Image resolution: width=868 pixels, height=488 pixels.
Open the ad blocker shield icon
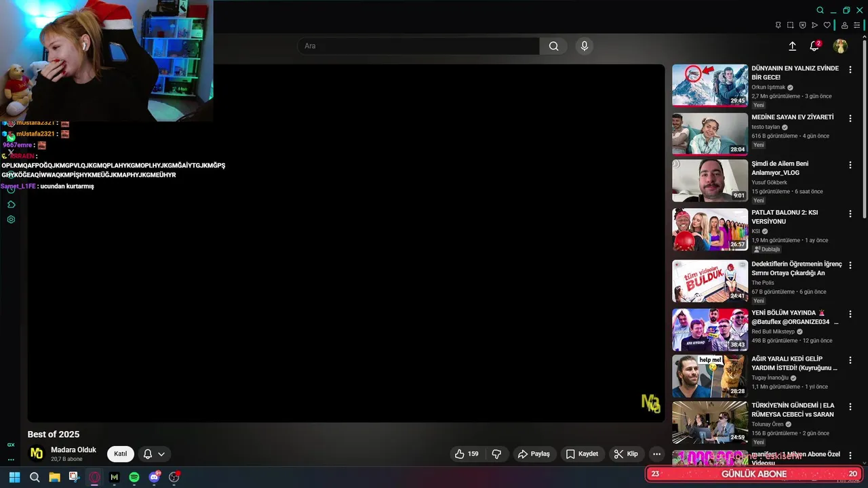pos(802,25)
